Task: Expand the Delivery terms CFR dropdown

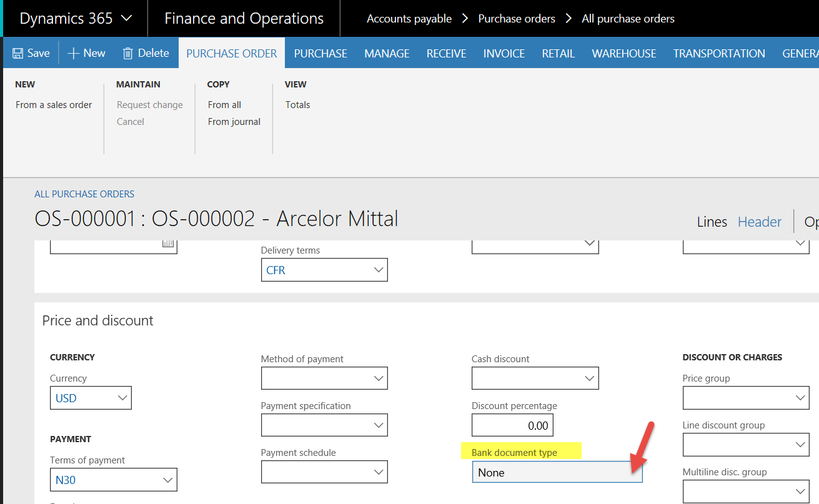Action: point(378,270)
